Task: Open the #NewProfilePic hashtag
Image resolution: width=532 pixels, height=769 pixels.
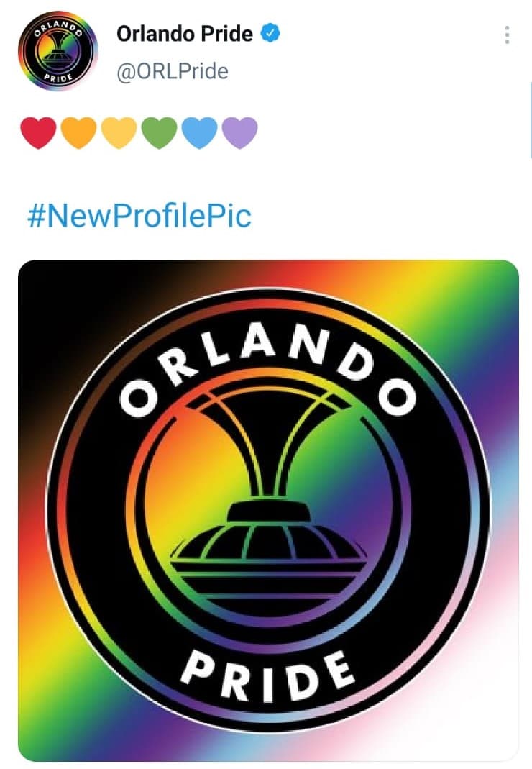Action: [139, 215]
